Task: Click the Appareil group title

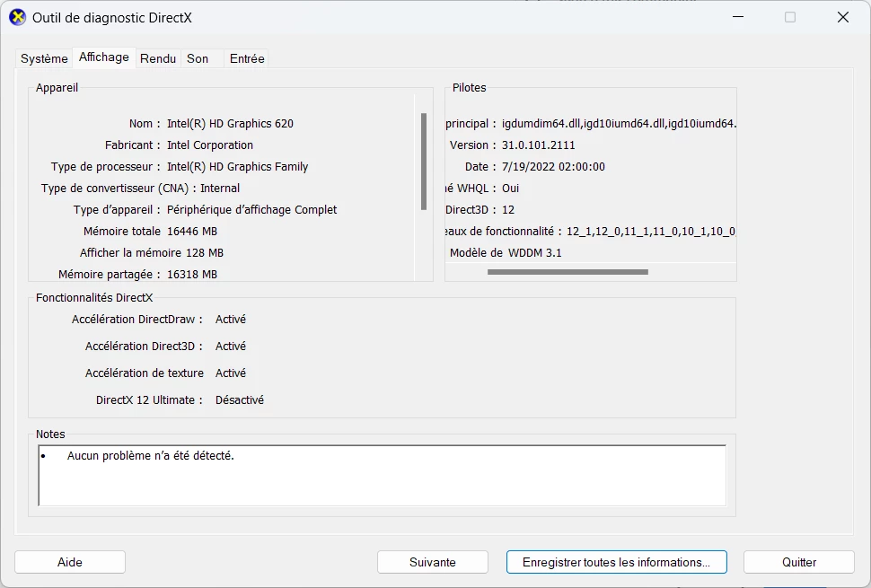Action: click(57, 88)
